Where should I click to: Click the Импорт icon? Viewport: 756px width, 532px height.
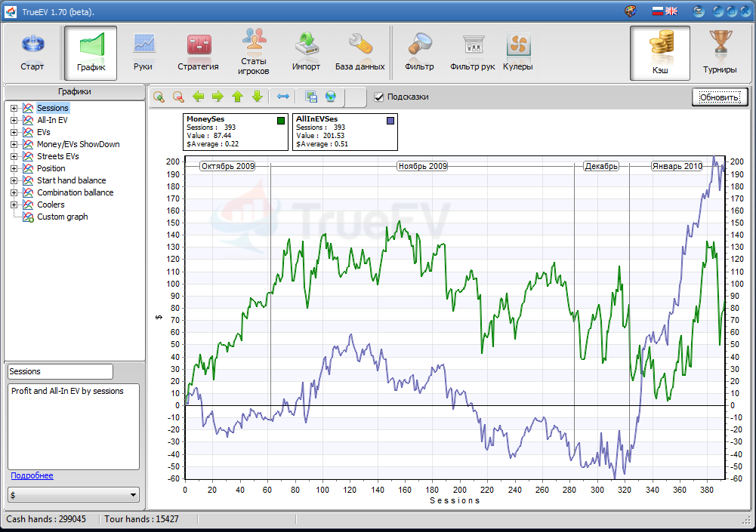click(x=306, y=49)
